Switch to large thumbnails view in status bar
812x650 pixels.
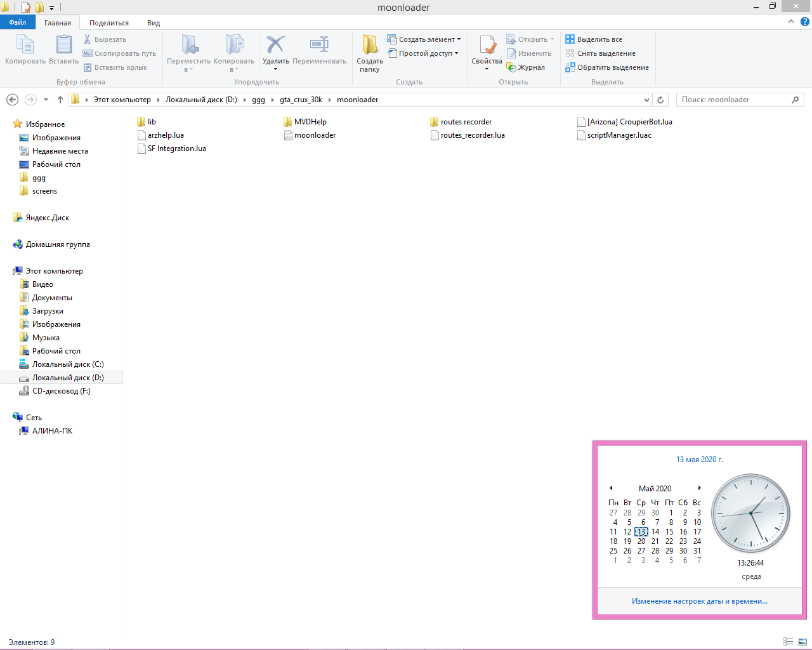click(802, 642)
